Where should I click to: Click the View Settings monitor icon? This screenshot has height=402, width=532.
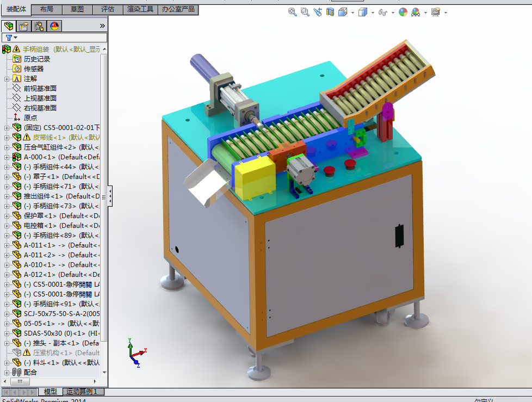tap(436, 12)
